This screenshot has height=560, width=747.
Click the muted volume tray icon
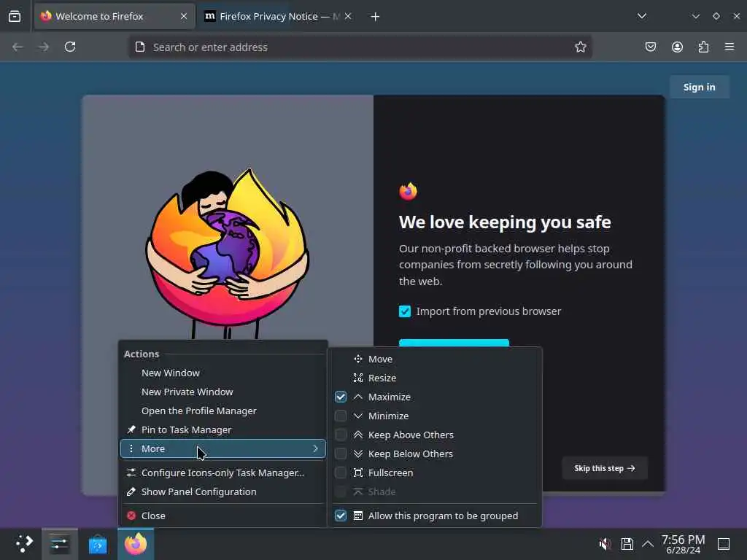coord(605,544)
